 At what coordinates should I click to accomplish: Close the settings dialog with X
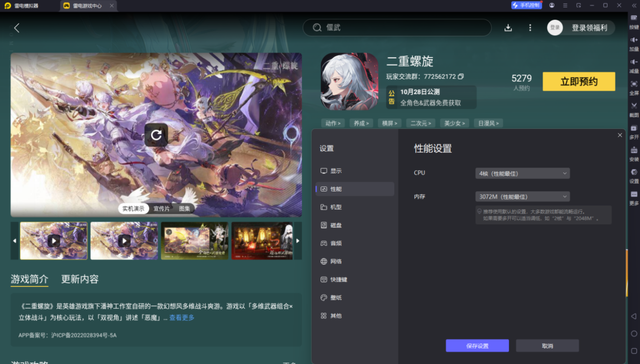[620, 135]
